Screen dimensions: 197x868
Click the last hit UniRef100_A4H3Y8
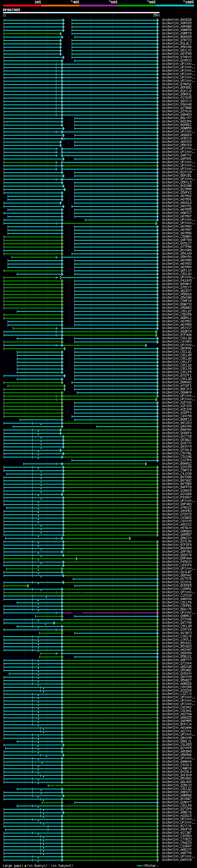coord(177,860)
